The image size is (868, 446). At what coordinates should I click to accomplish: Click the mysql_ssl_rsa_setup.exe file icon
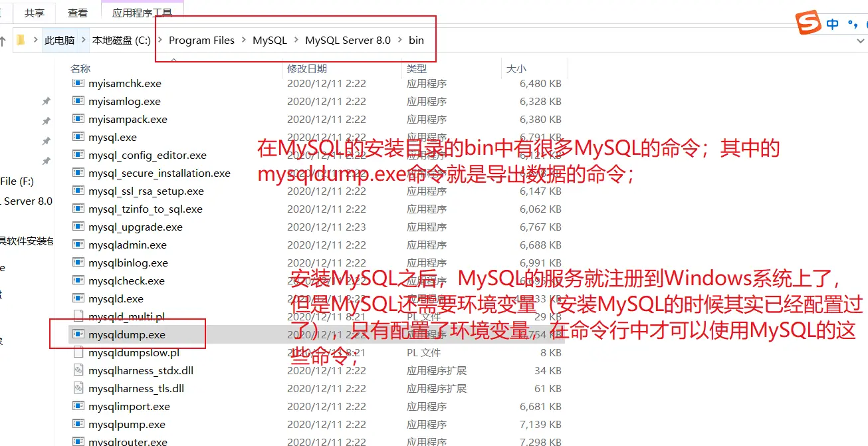[78, 191]
